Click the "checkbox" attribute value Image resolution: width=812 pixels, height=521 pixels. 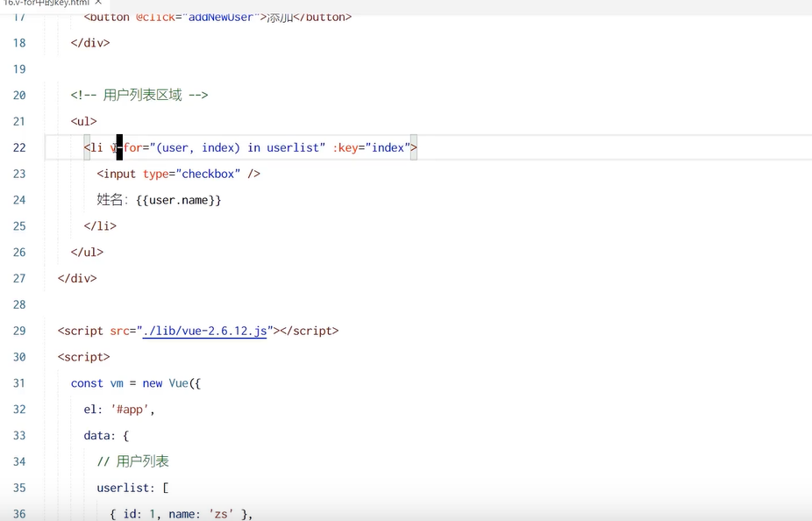208,174
